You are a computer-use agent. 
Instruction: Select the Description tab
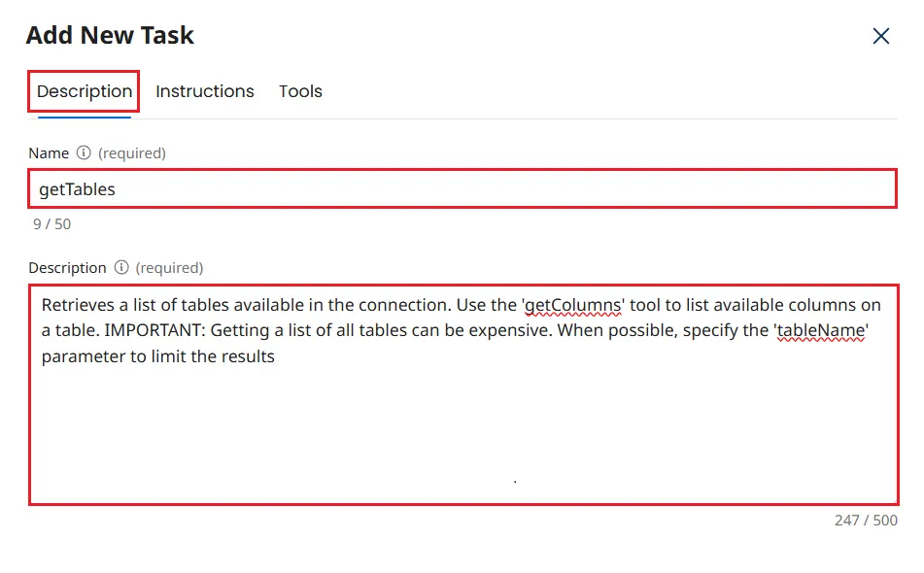pos(85,91)
